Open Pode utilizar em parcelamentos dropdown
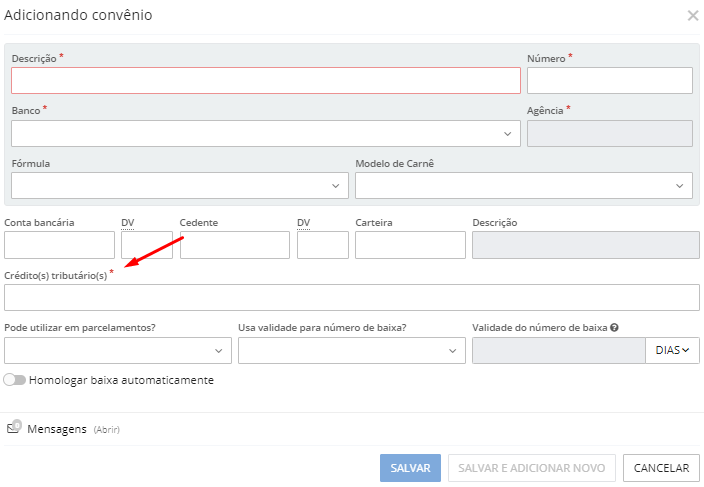The image size is (704, 487). tap(118, 350)
